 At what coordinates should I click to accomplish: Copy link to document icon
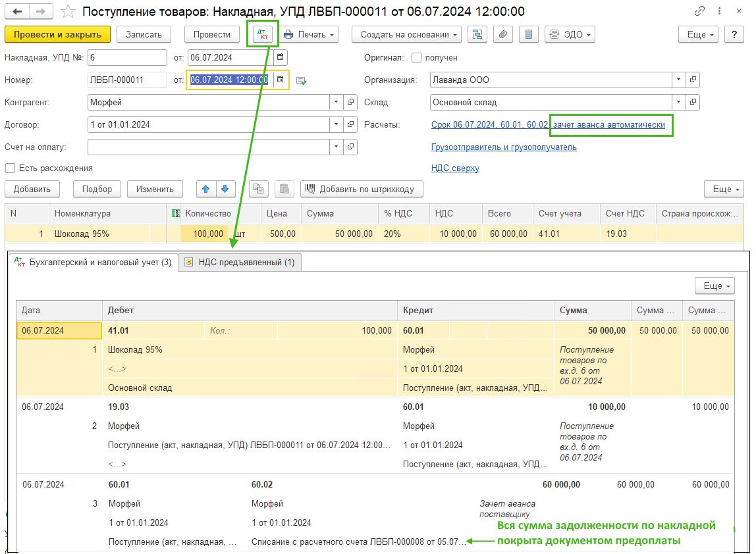[x=699, y=11]
